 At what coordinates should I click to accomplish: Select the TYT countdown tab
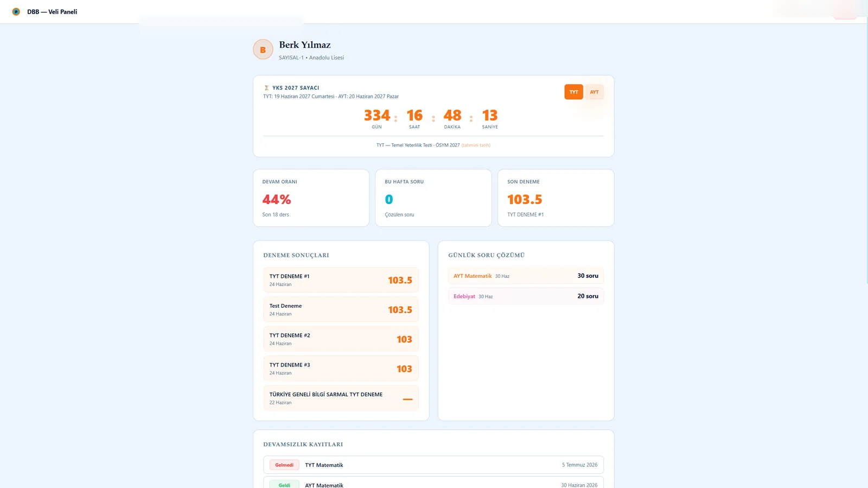pyautogui.click(x=573, y=92)
